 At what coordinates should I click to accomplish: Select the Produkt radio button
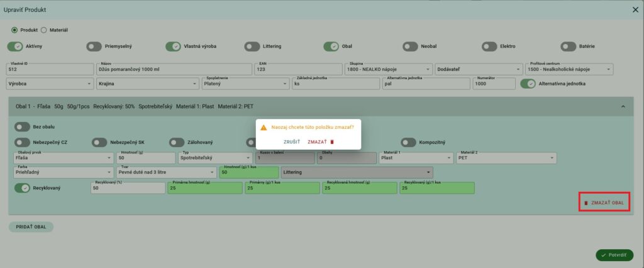coord(14,30)
